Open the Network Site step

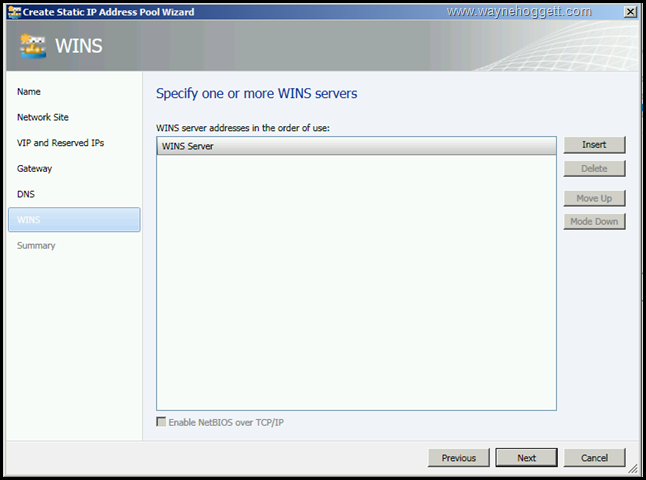(x=43, y=117)
